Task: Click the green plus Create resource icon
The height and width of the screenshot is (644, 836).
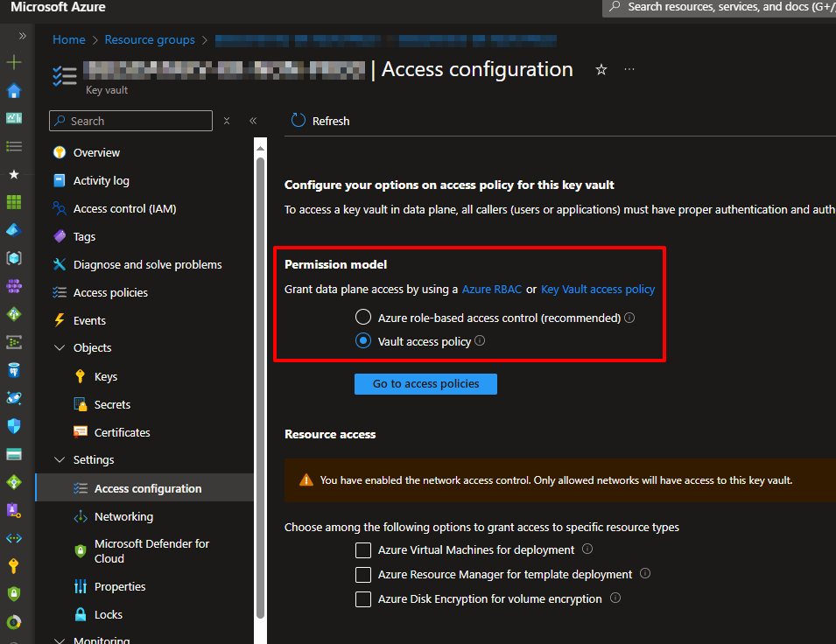Action: coord(14,62)
